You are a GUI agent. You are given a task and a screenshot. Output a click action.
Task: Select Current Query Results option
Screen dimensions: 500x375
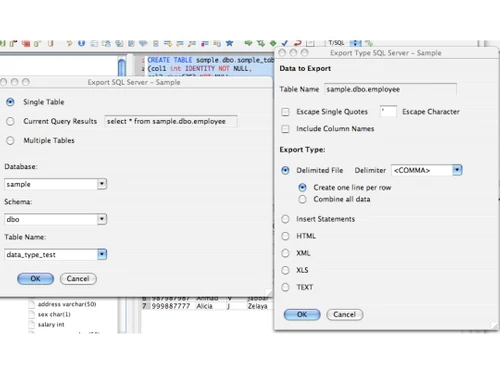[x=10, y=121]
